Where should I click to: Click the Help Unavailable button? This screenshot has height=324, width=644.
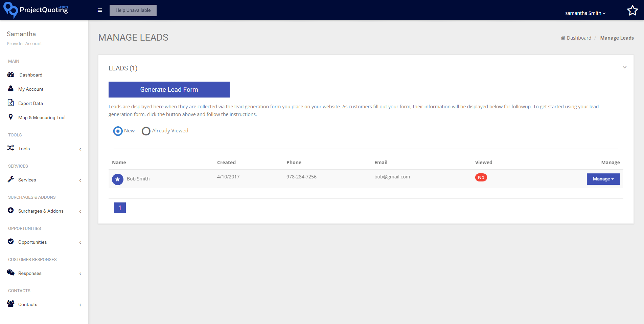[133, 10]
